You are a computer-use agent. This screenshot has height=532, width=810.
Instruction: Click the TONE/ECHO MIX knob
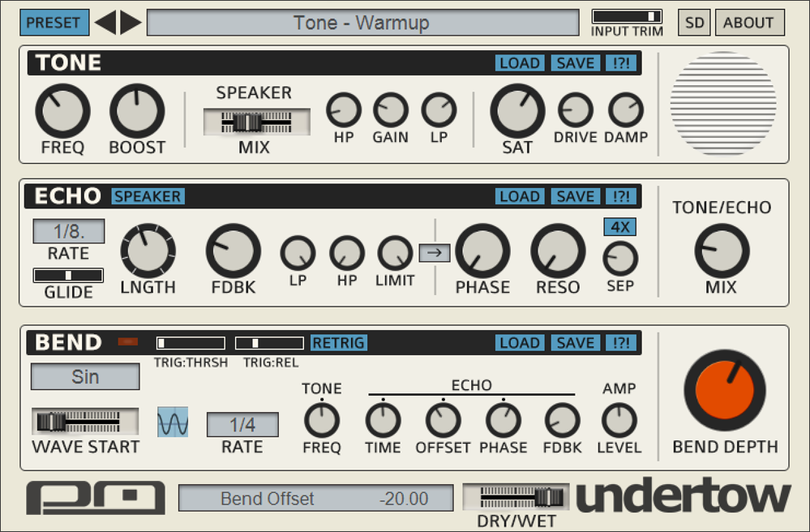point(722,251)
